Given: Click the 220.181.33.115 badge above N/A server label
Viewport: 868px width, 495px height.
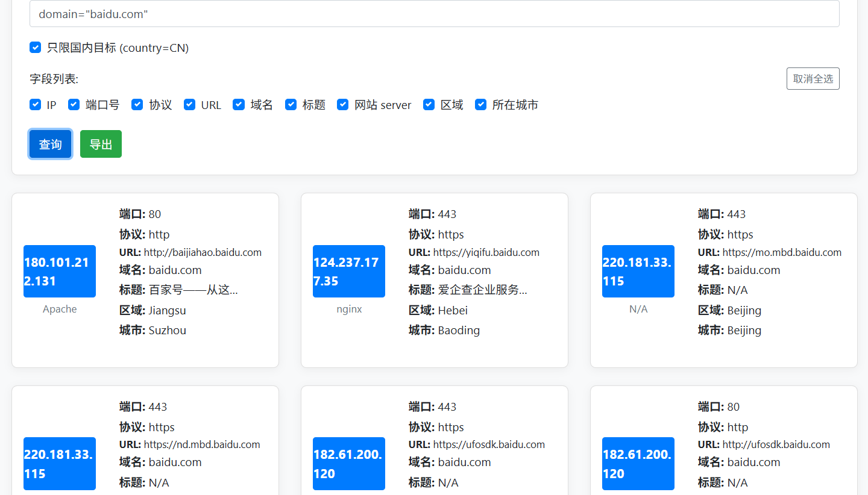Looking at the screenshot, I should (x=638, y=272).
